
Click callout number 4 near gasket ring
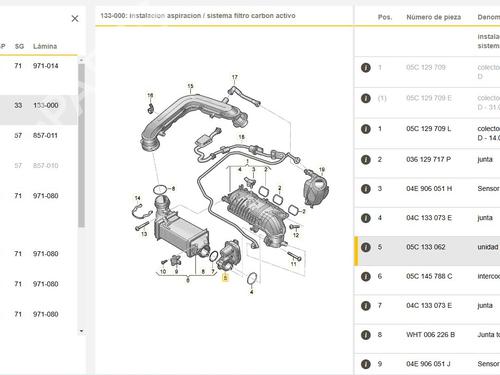251,292
